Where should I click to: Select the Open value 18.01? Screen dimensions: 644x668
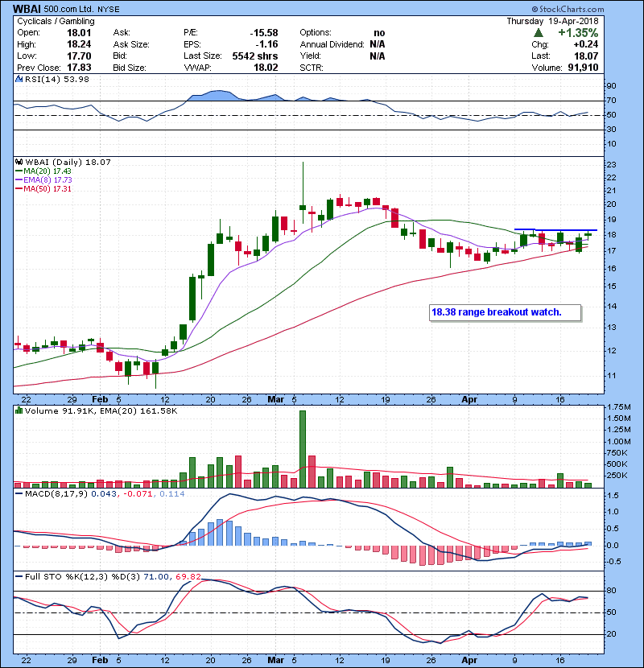(x=79, y=33)
